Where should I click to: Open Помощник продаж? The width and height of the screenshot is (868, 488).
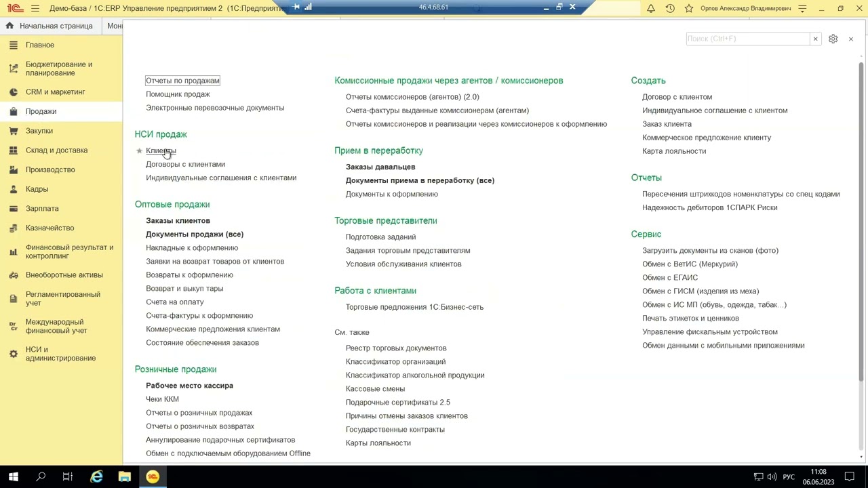pos(178,94)
